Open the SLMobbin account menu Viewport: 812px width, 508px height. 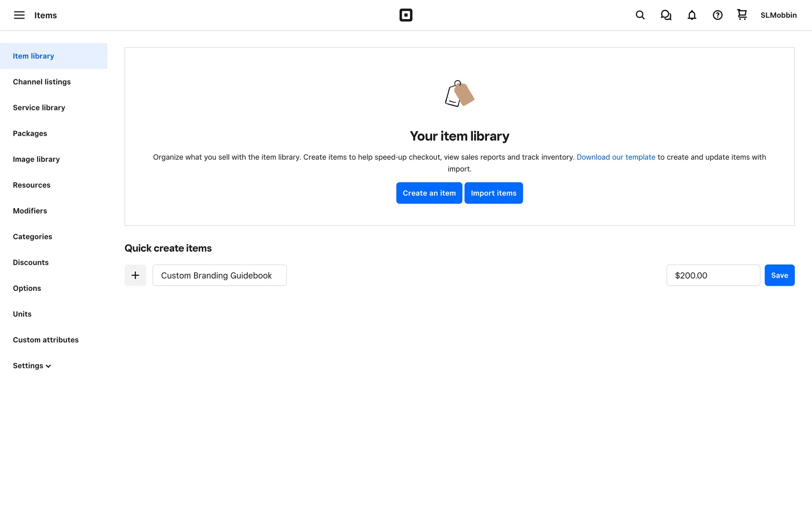tap(778, 15)
